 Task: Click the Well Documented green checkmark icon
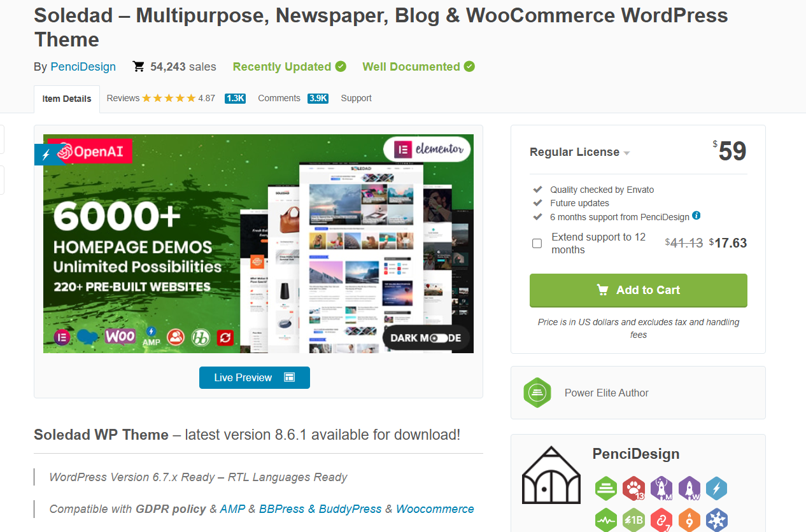click(470, 66)
